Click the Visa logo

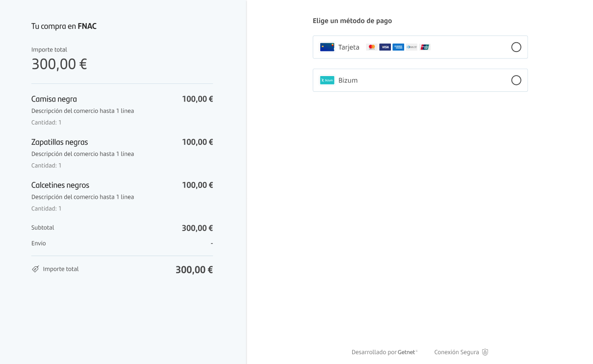pos(385,47)
